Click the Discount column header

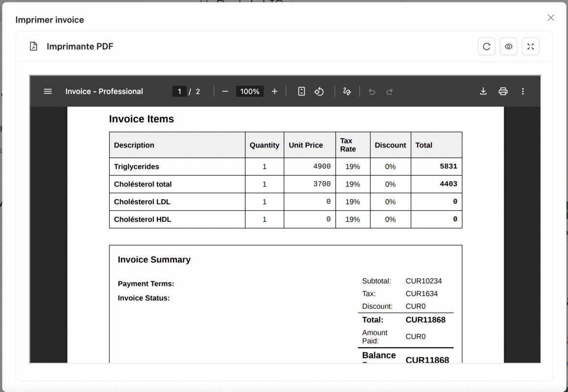[391, 145]
